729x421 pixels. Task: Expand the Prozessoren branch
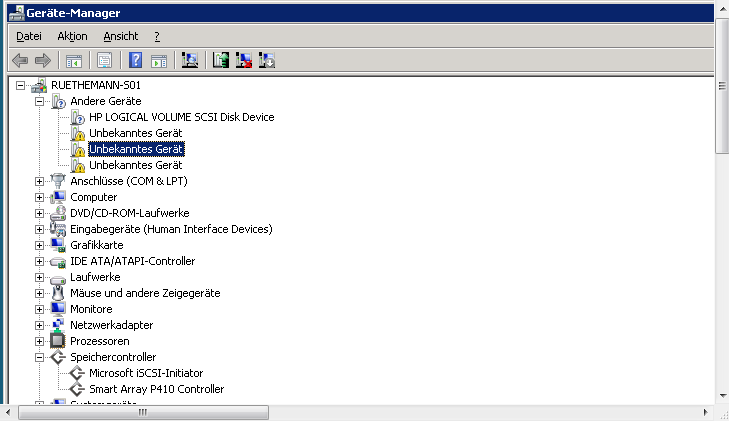(x=40, y=342)
